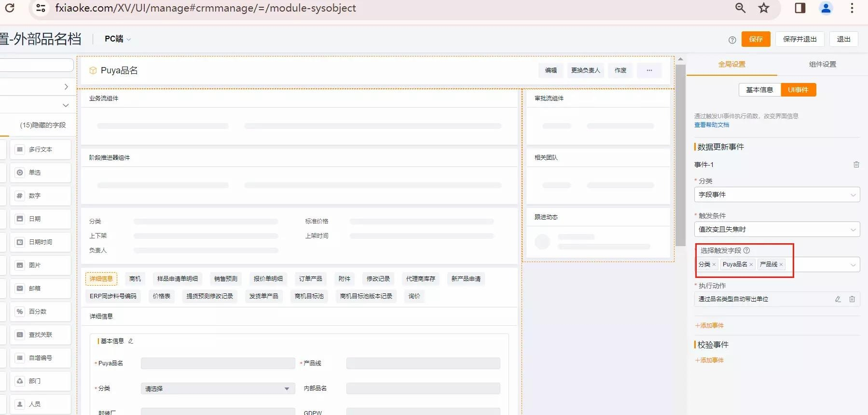868x415 pixels.
Task: Remove the 产品线 tag from trigger fields
Action: [x=781, y=264]
